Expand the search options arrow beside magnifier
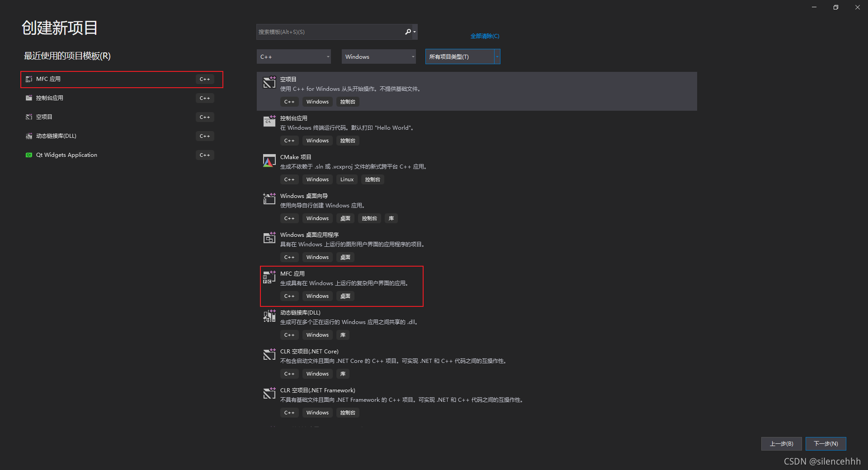This screenshot has height=470, width=868. [415, 32]
